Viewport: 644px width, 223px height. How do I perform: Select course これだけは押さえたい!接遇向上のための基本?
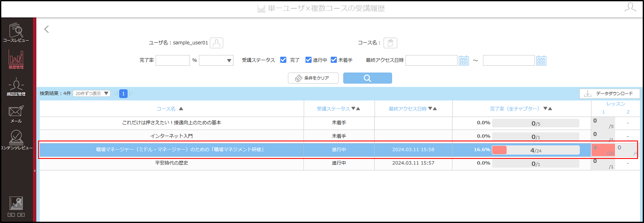click(171, 123)
